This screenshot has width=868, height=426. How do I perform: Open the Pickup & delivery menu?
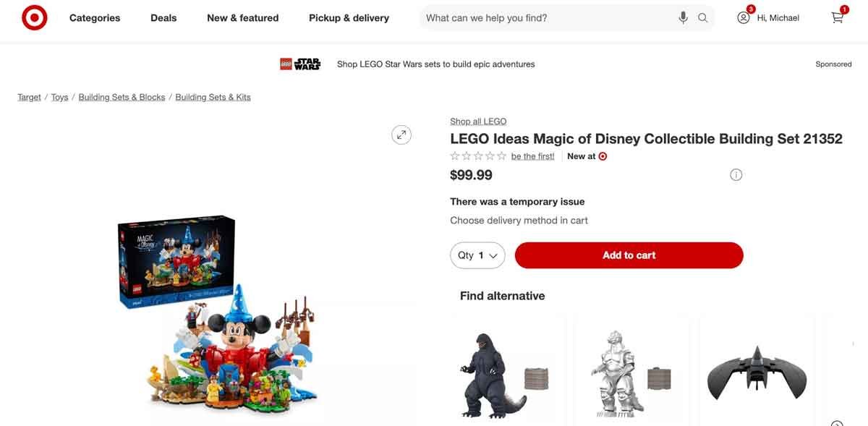click(348, 17)
